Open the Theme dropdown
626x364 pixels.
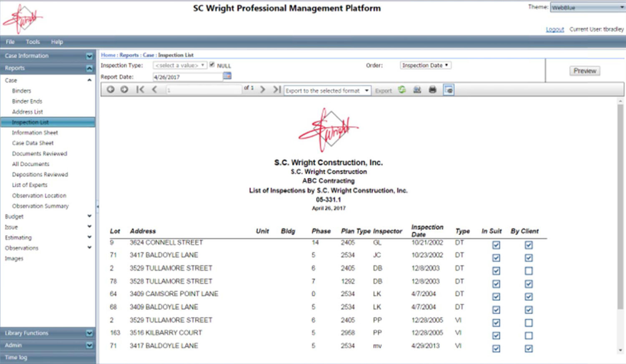(587, 8)
